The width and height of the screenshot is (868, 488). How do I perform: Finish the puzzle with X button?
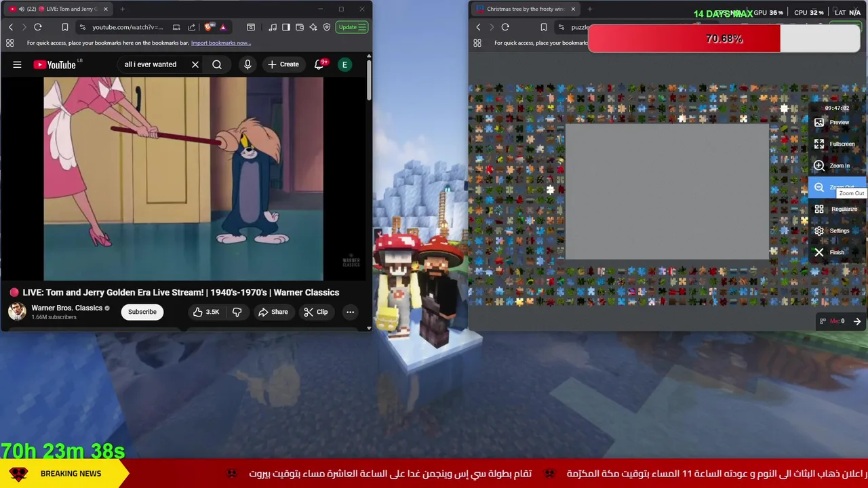coord(837,252)
